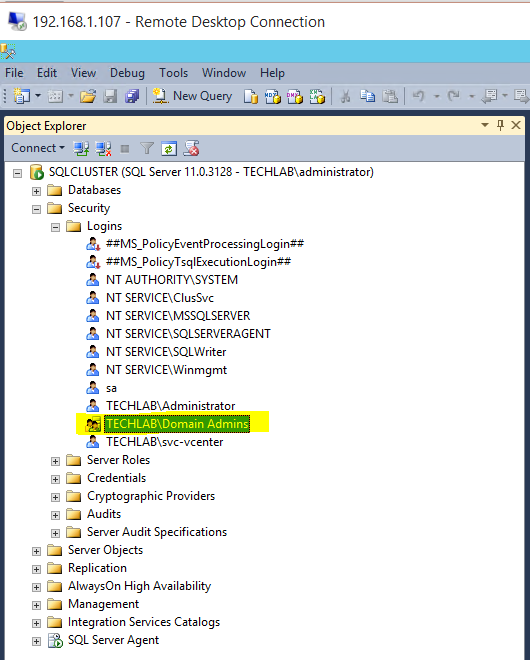Image resolution: width=530 pixels, height=660 pixels.
Task: Click the Database Engine Query icon
Action: coord(250,96)
